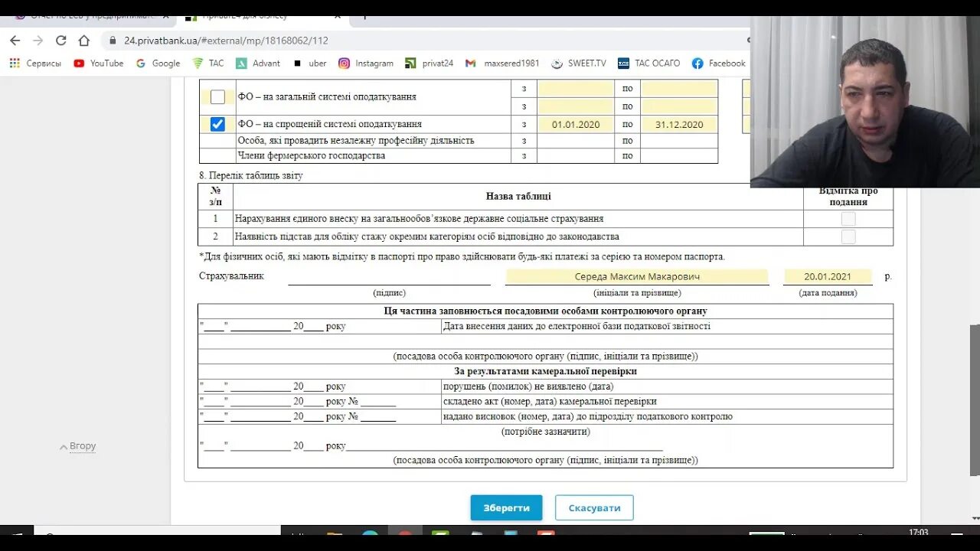Open the privat24 bookmark

pyautogui.click(x=430, y=64)
